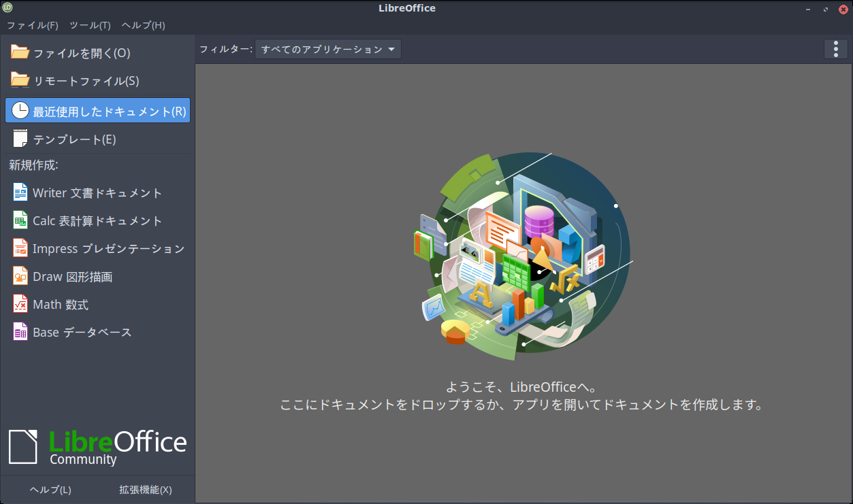
Task: Click the リモートファイル folder icon
Action: [20, 80]
